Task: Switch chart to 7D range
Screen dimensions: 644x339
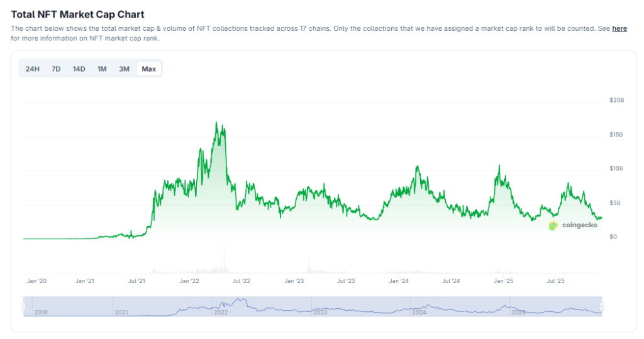Action: tap(56, 69)
